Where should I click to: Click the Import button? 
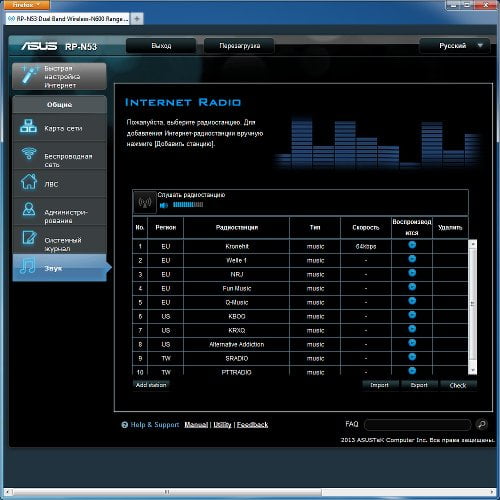(x=380, y=385)
